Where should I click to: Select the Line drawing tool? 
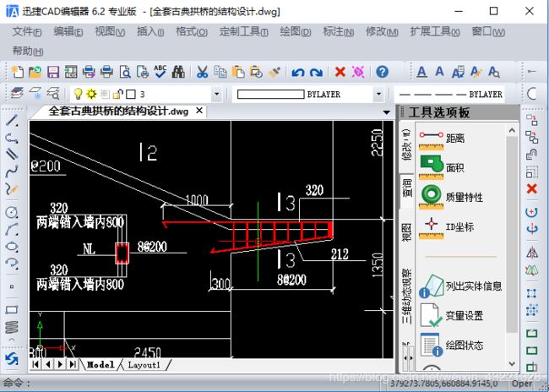[x=12, y=120]
